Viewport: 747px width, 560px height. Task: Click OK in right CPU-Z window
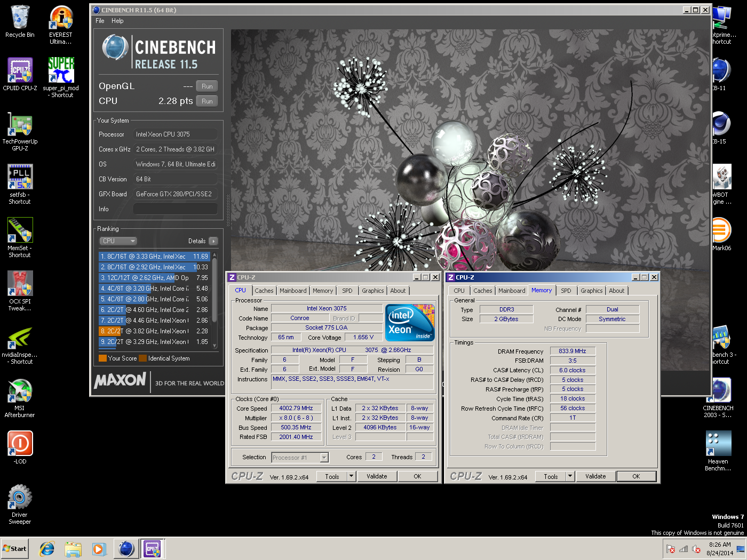[636, 477]
